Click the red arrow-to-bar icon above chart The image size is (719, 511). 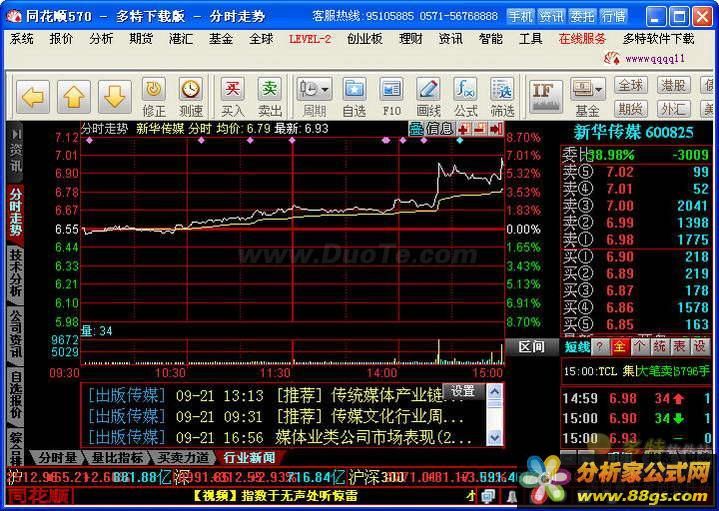click(496, 129)
